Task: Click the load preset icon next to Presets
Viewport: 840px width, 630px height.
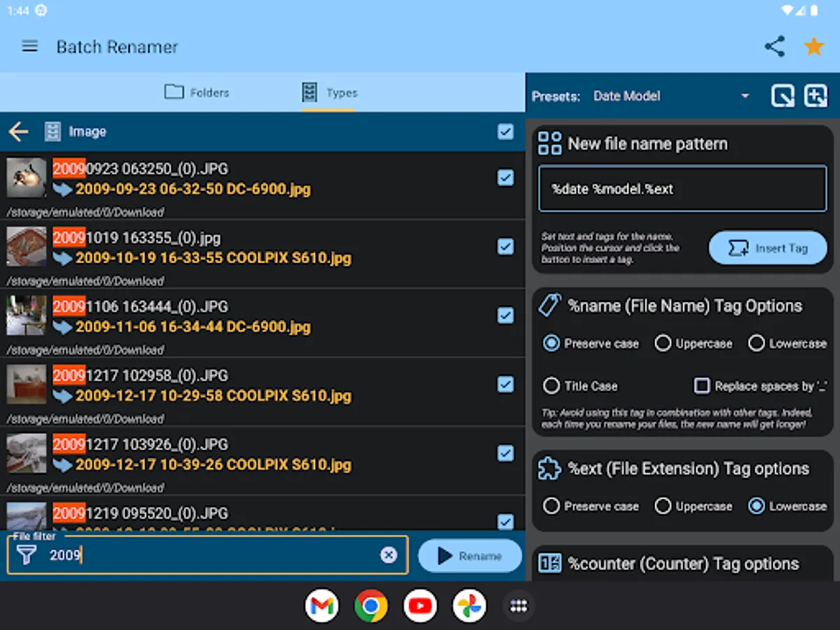Action: click(783, 96)
